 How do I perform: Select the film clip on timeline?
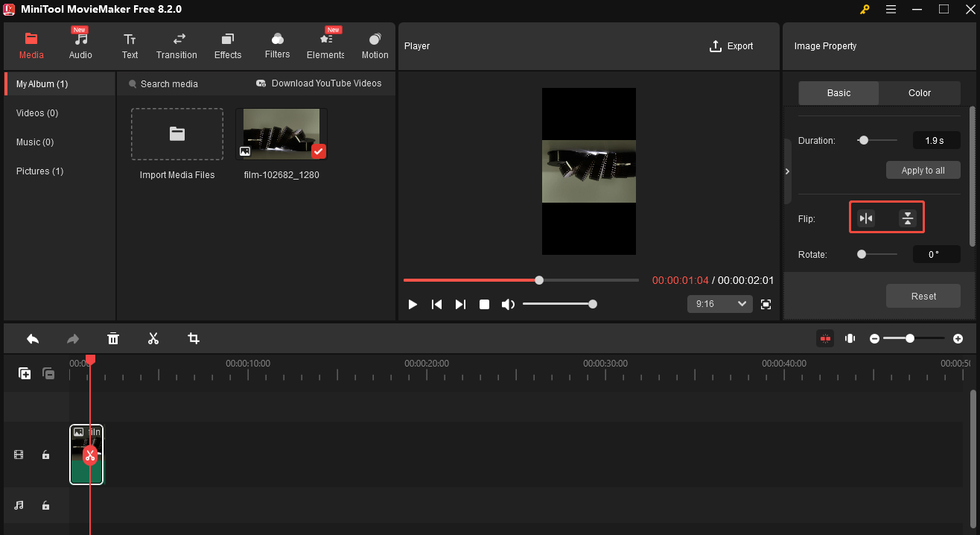(x=86, y=455)
